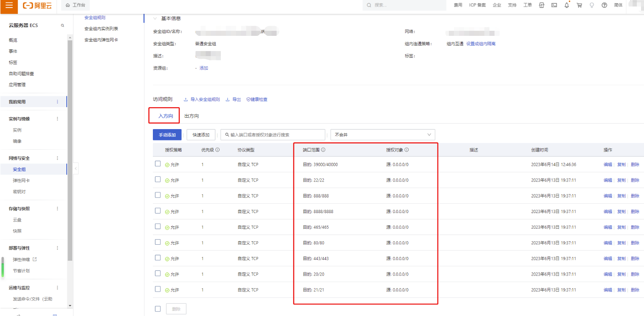
Task: Click the help question mark icon
Action: pos(604,5)
